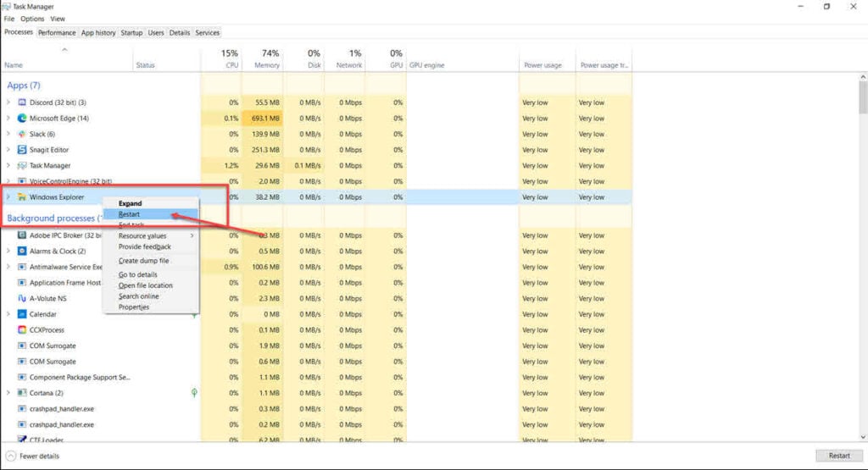Expand the Cortana process group
868x470 pixels.
click(x=8, y=393)
